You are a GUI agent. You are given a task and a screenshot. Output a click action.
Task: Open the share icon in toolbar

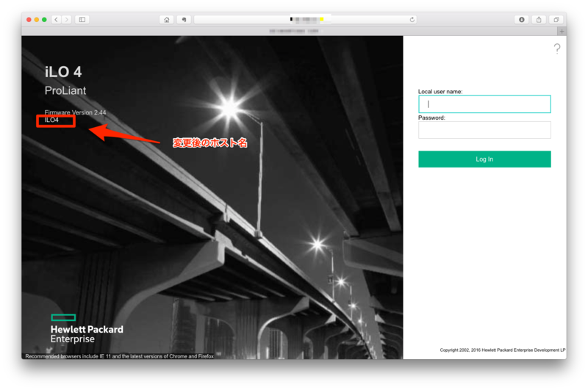539,20
